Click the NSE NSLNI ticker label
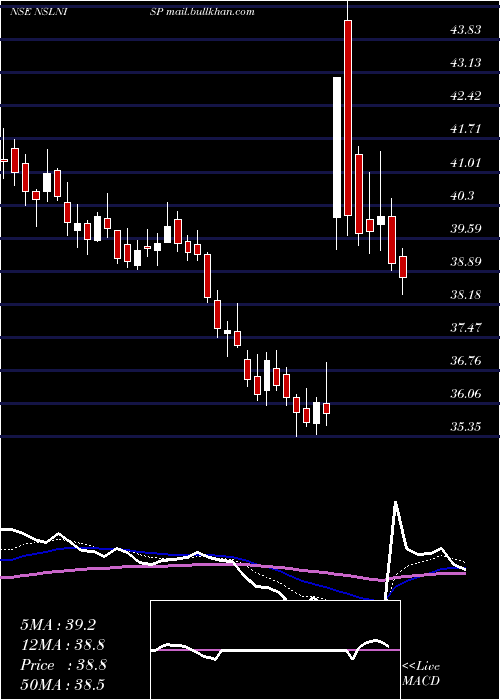Image resolution: width=500 pixels, height=700 pixels. 38,12
